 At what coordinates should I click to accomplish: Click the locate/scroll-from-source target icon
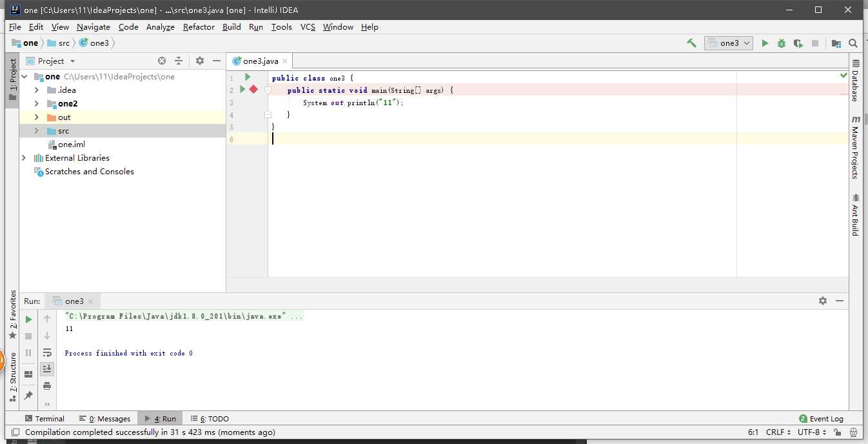pyautogui.click(x=162, y=61)
